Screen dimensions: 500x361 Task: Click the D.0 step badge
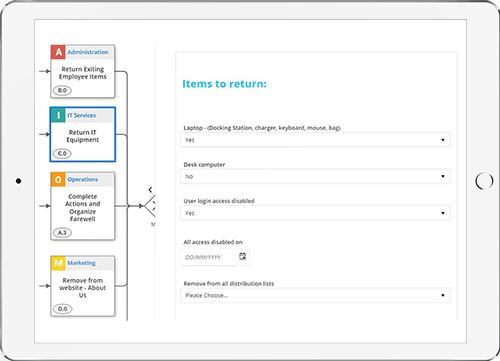pyautogui.click(x=62, y=309)
